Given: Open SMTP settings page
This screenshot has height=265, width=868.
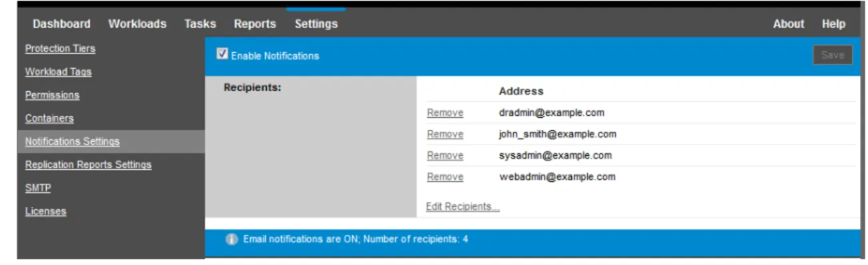Looking at the screenshot, I should pos(38,188).
